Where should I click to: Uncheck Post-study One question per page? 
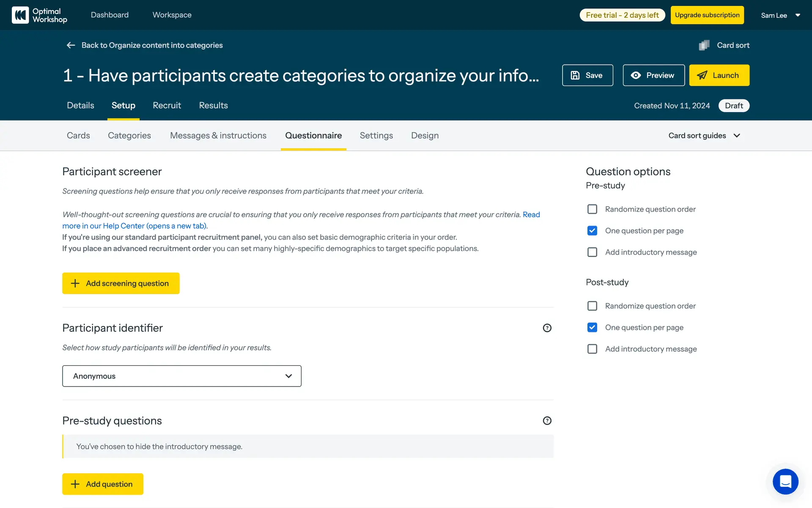[x=592, y=328]
